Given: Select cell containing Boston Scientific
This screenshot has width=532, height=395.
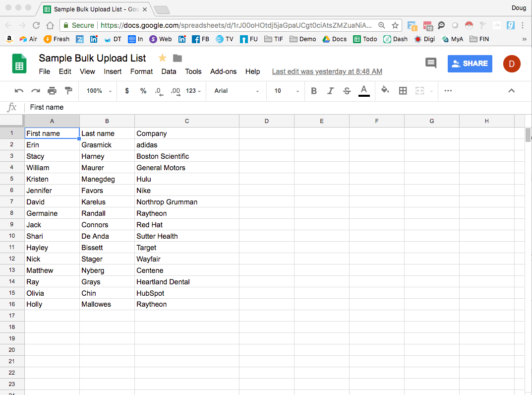Looking at the screenshot, I should (x=187, y=156).
